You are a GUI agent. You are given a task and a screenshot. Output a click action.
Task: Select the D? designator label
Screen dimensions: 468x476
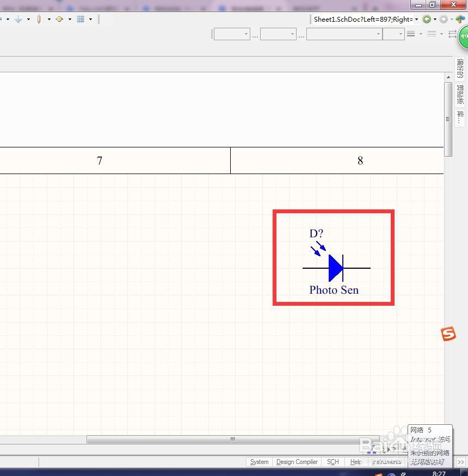coord(316,233)
